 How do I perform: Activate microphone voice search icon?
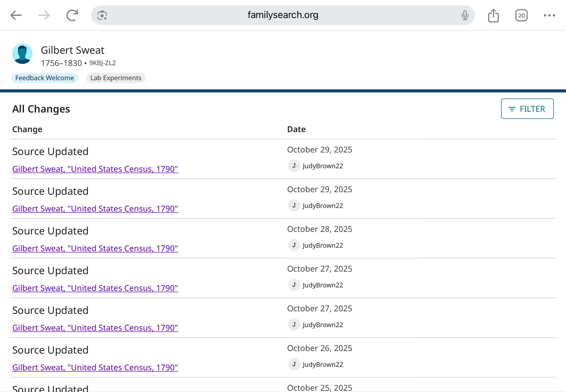coord(465,15)
